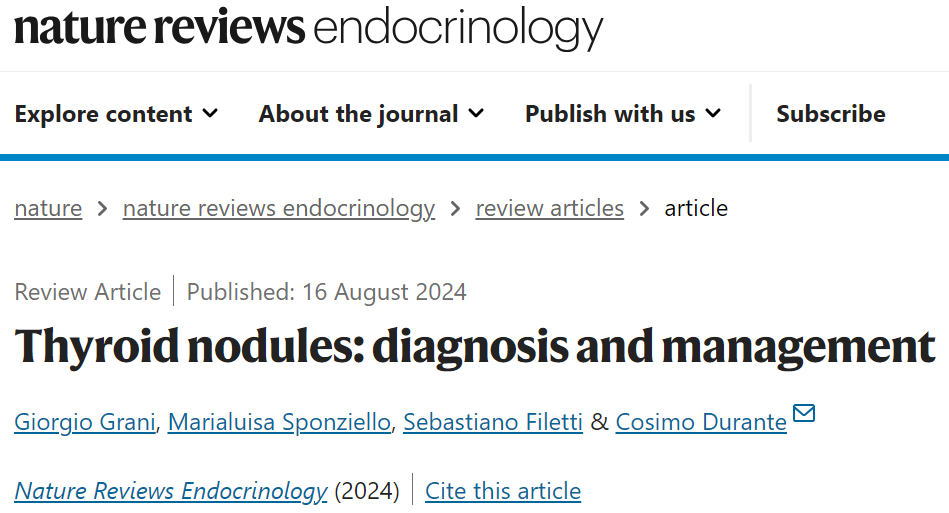Expand the Explore content dropdown chevron

(210, 113)
